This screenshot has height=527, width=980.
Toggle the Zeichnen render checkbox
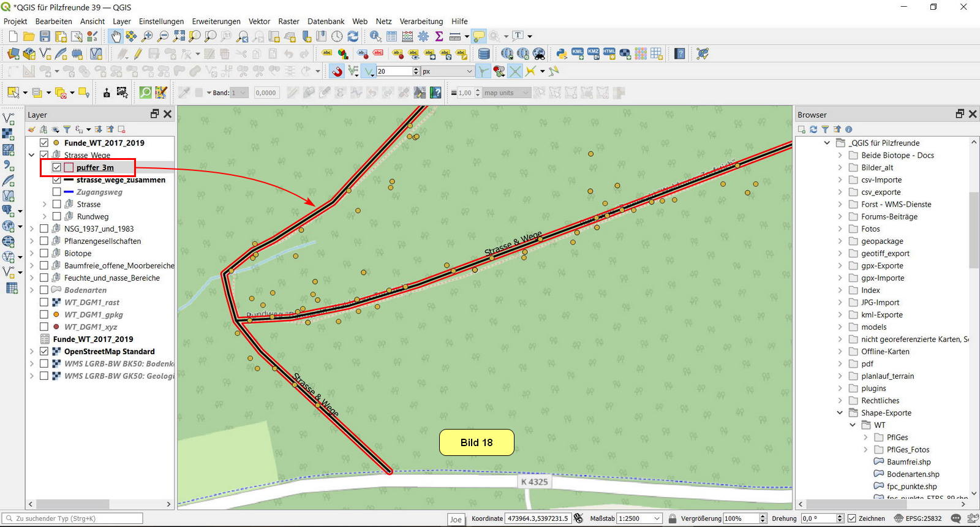851,518
